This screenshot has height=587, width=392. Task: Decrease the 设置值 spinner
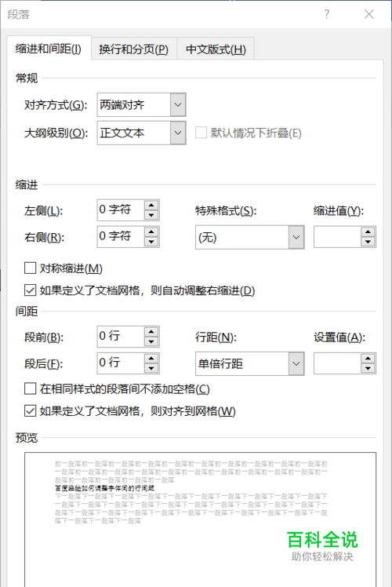368,368
